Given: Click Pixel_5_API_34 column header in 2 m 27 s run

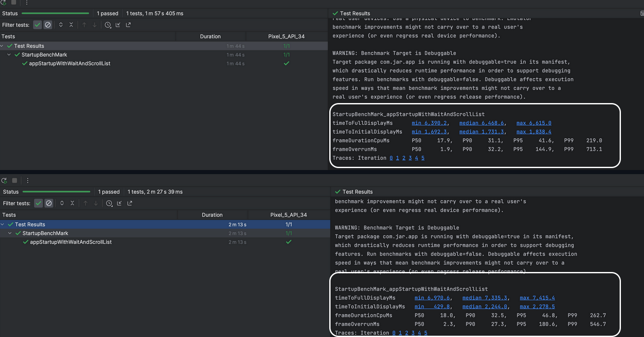Looking at the screenshot, I should (x=289, y=215).
